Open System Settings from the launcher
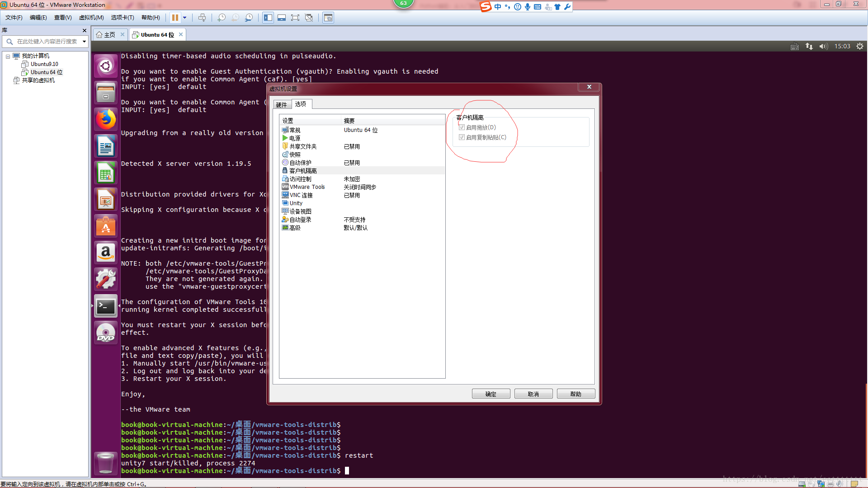Image resolution: width=868 pixels, height=488 pixels. click(106, 279)
